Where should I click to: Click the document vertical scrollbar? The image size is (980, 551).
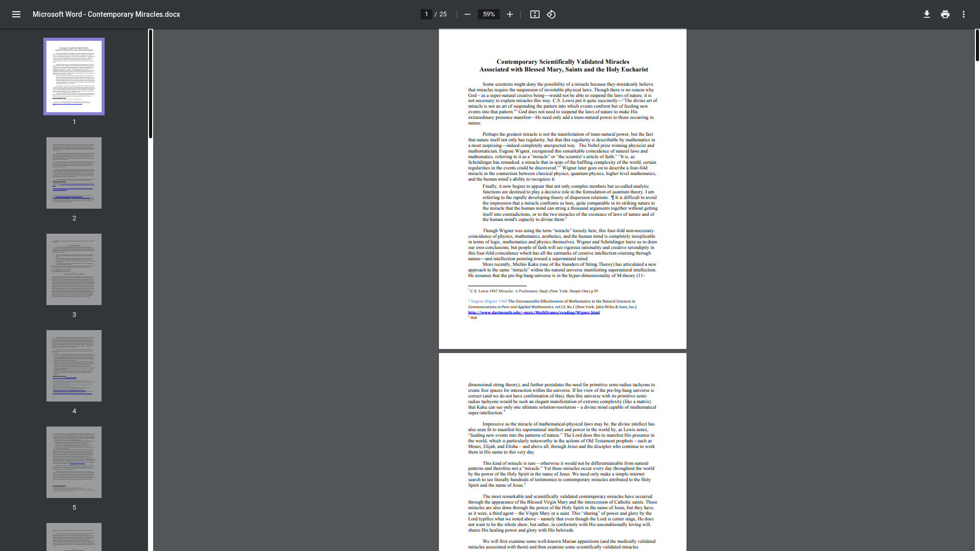(977, 46)
